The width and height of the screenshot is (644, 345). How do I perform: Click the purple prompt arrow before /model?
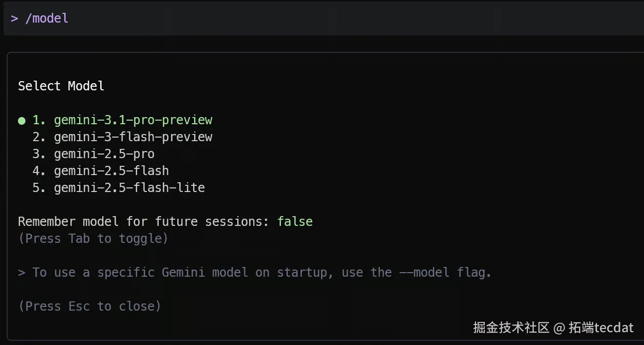click(14, 18)
